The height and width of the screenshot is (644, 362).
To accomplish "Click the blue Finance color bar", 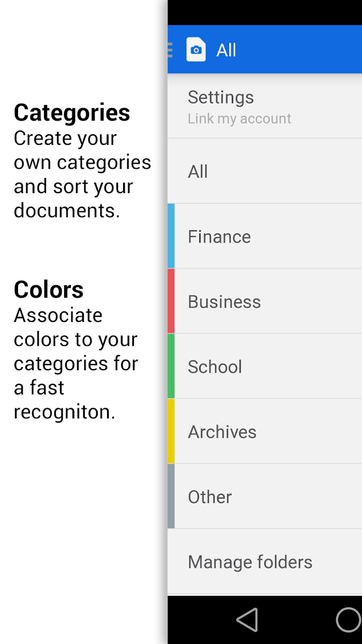I will point(171,236).
